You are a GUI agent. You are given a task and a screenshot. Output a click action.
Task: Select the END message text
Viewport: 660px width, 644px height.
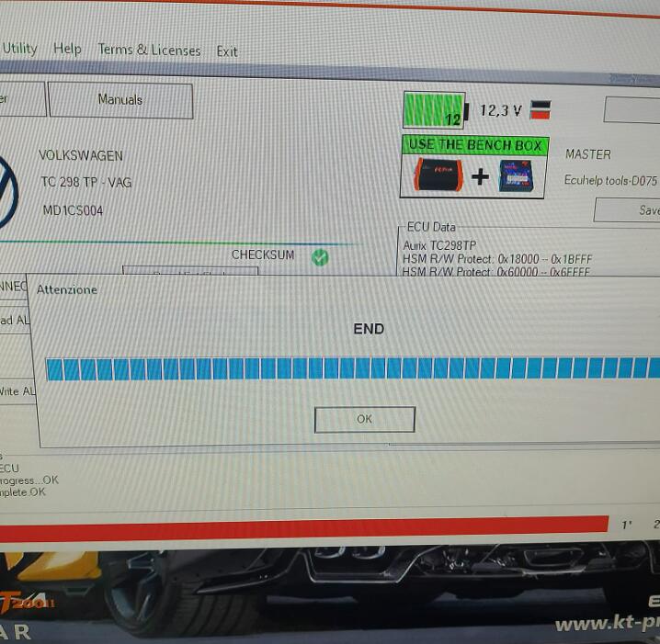(369, 329)
